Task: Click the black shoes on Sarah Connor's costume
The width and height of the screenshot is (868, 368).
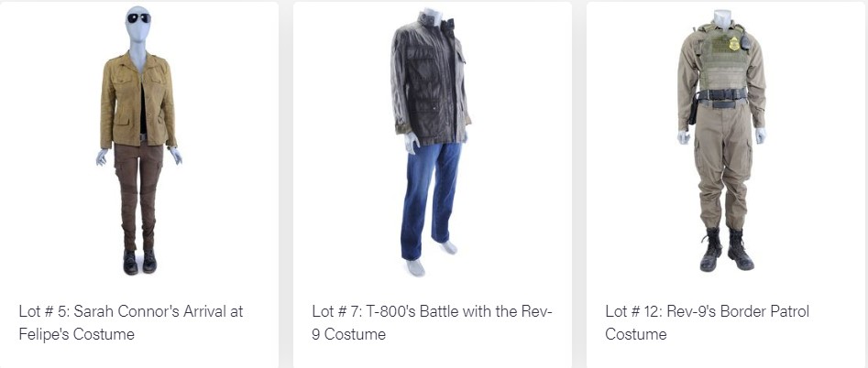Action: tap(139, 262)
